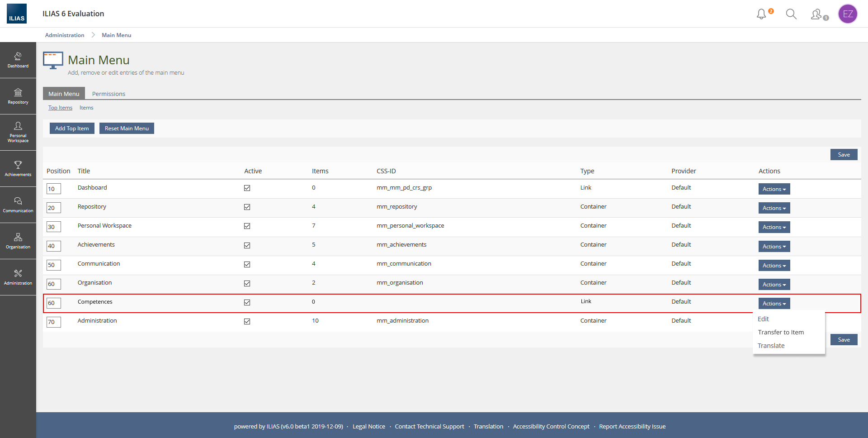
Task: Open Actions dropdown for Achievements row
Action: [x=774, y=247]
